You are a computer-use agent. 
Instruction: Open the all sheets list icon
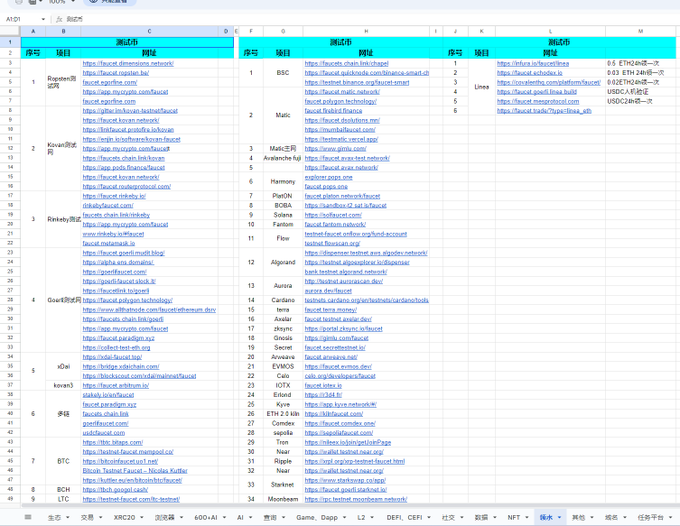[28, 517]
